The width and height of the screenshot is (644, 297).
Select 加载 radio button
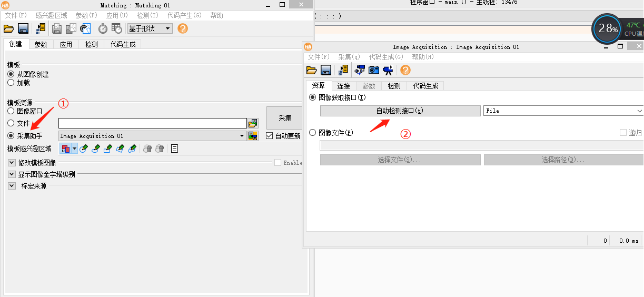(11, 83)
